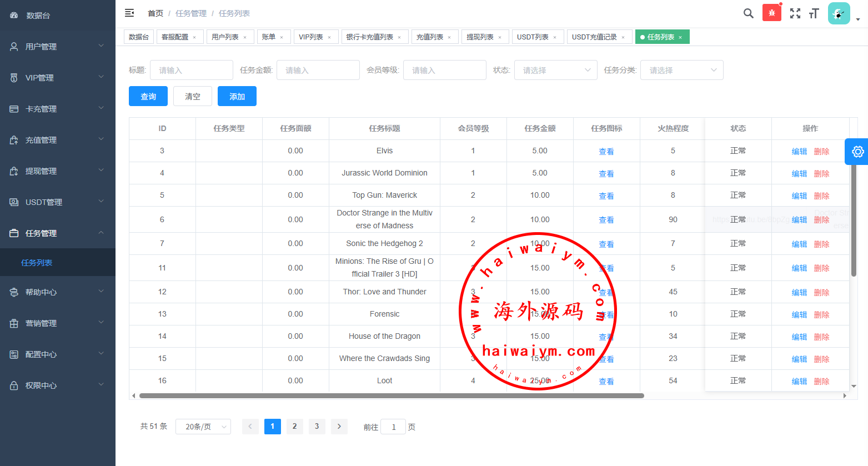Select 任务列表 in the sidebar submenu
868x466 pixels.
tap(37, 263)
